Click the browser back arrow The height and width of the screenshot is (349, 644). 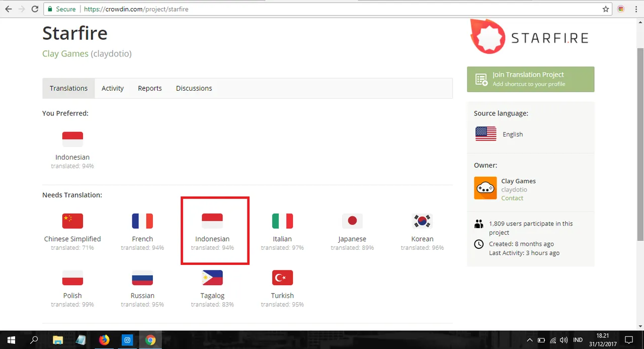(x=9, y=9)
